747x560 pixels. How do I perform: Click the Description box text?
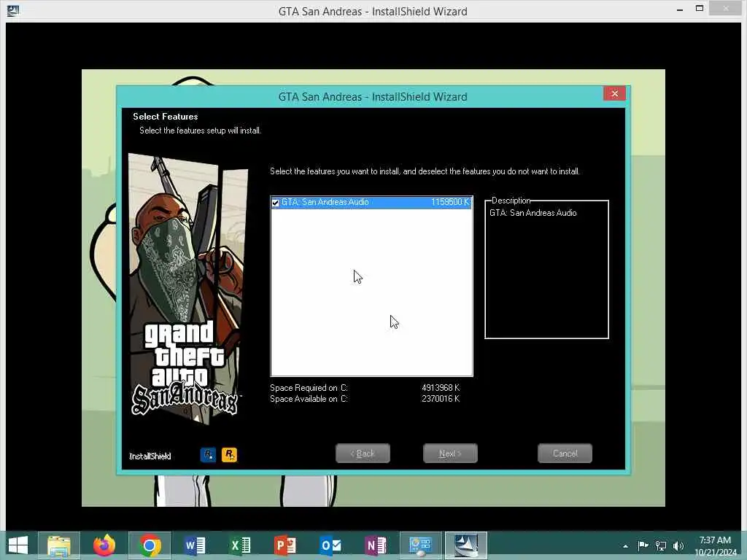(533, 213)
